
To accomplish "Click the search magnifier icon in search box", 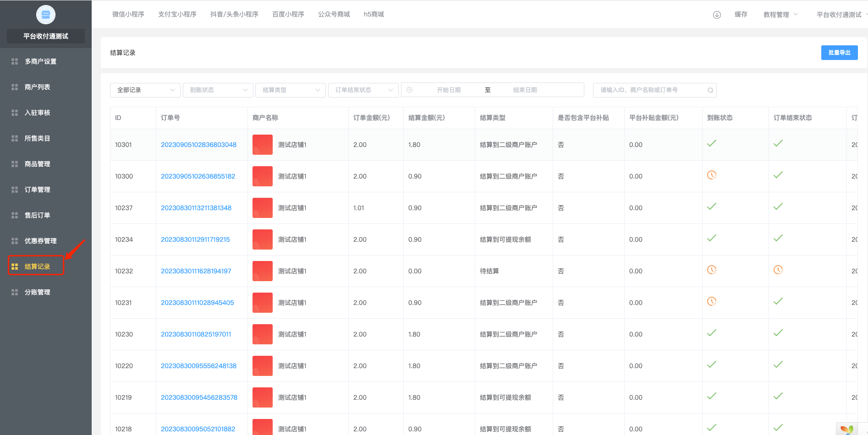I will pos(710,90).
